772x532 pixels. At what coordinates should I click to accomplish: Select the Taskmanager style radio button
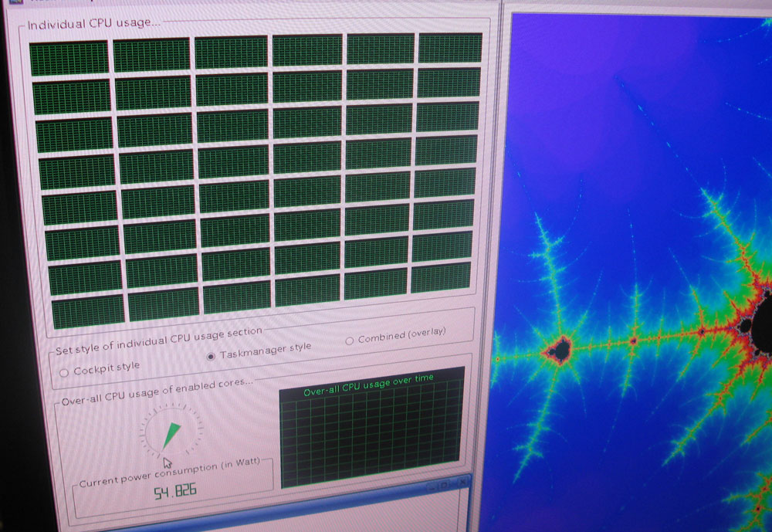click(211, 356)
